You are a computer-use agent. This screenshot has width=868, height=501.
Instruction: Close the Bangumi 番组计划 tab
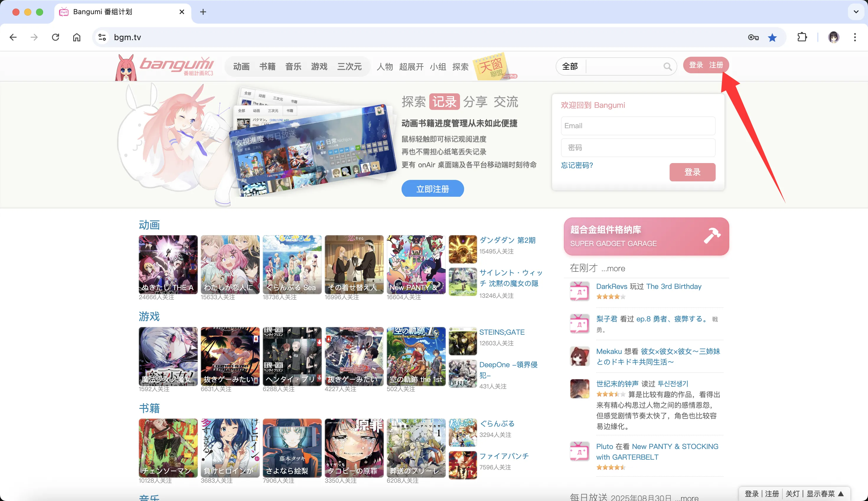click(x=182, y=12)
